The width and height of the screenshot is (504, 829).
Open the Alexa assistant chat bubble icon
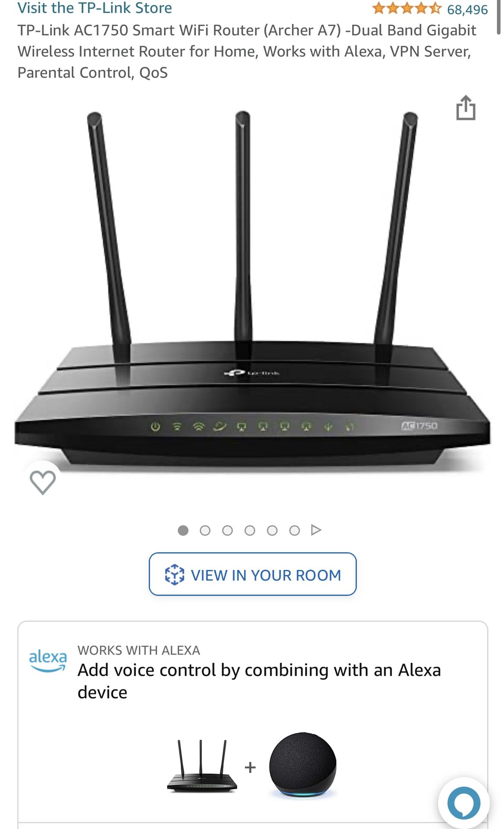(464, 803)
